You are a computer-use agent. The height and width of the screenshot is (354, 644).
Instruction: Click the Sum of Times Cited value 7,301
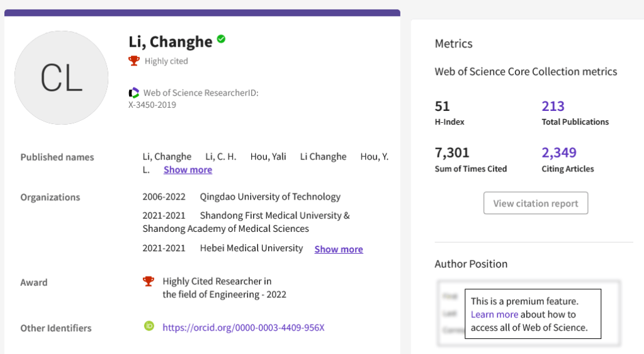[452, 152]
